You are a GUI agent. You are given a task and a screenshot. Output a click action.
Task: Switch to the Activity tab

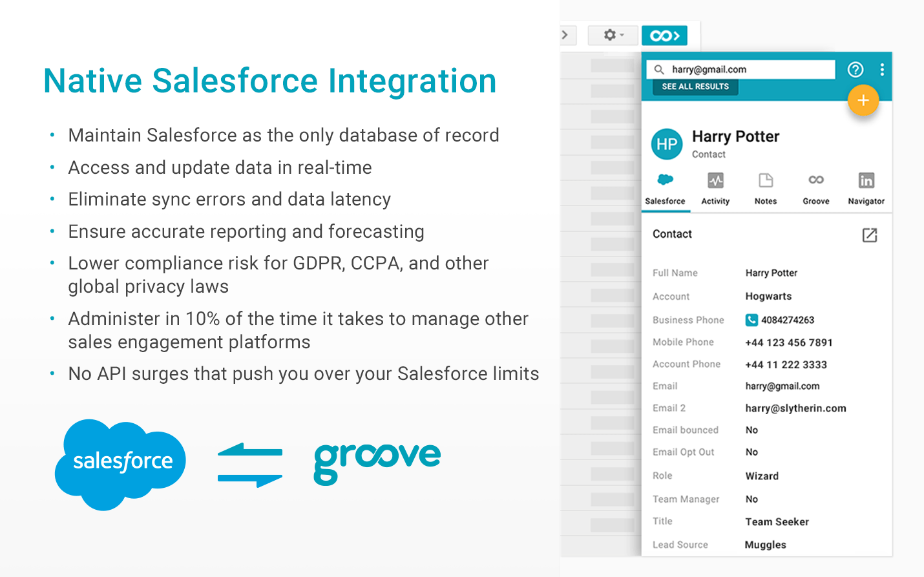click(715, 187)
